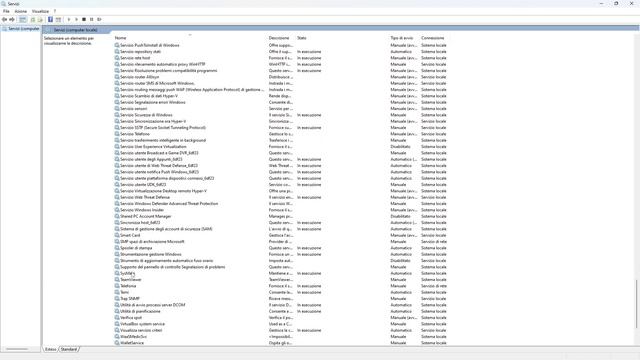Select the WaaSMedicSvc service row
The width and height of the screenshot is (640, 360).
(x=281, y=337)
